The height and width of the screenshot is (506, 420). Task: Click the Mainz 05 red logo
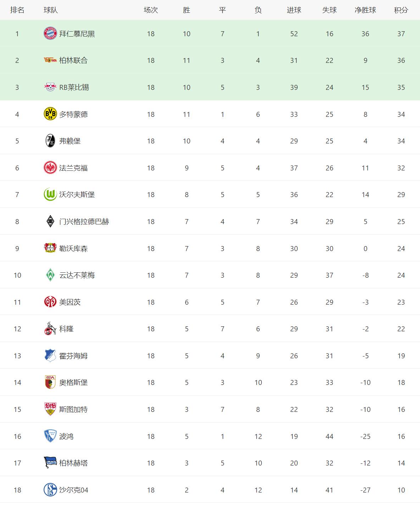(50, 302)
